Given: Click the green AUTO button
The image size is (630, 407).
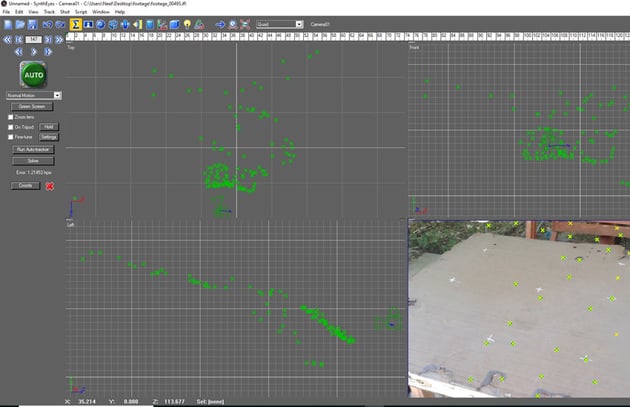Looking at the screenshot, I should [x=33, y=75].
